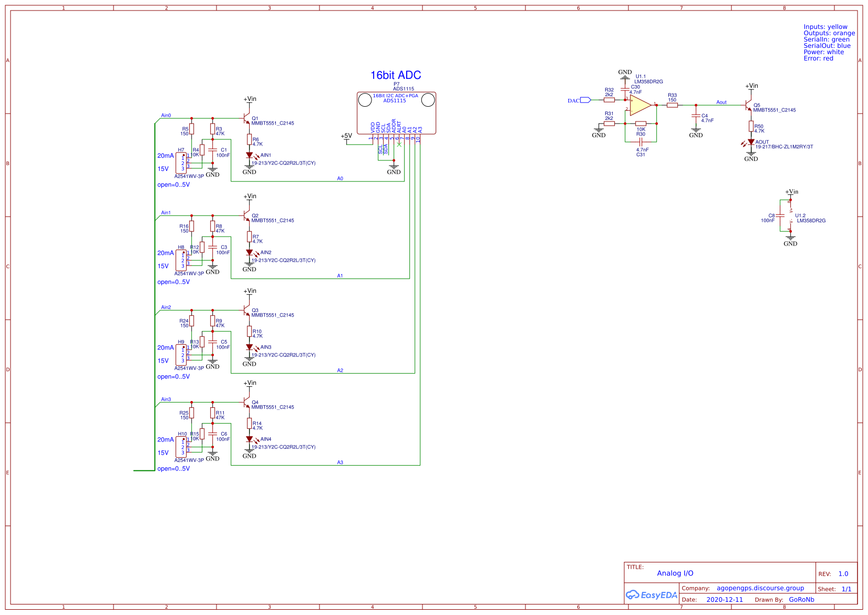Click the AIN2 LED indicator symbol
Screen dimensions: 868x615
(250, 252)
